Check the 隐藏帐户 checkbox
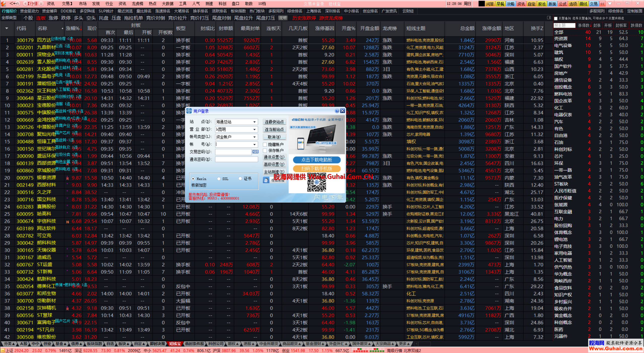The width and height of the screenshot is (644, 353). click(265, 145)
